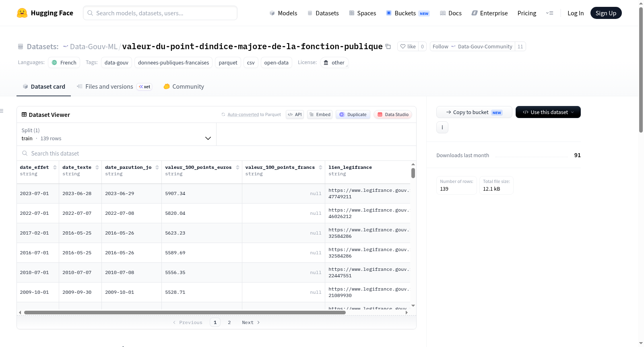
Task: Click the data-gouv tag
Action: (x=116, y=62)
